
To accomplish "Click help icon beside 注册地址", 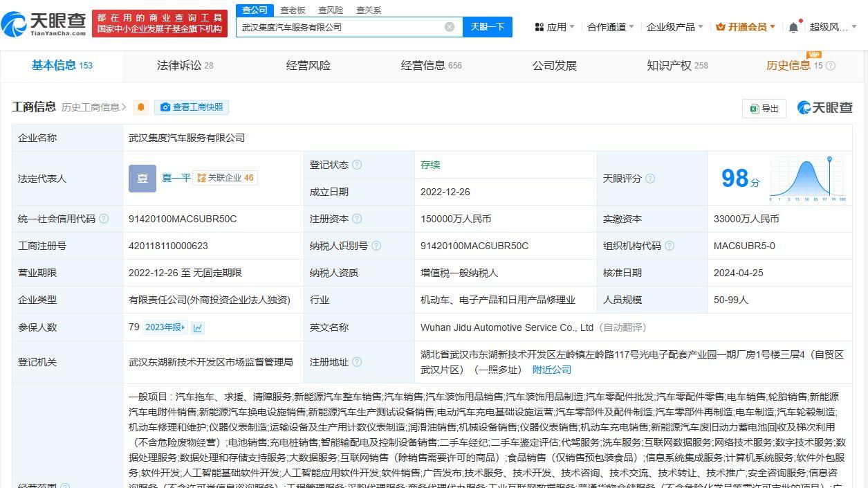I will pos(357,362).
